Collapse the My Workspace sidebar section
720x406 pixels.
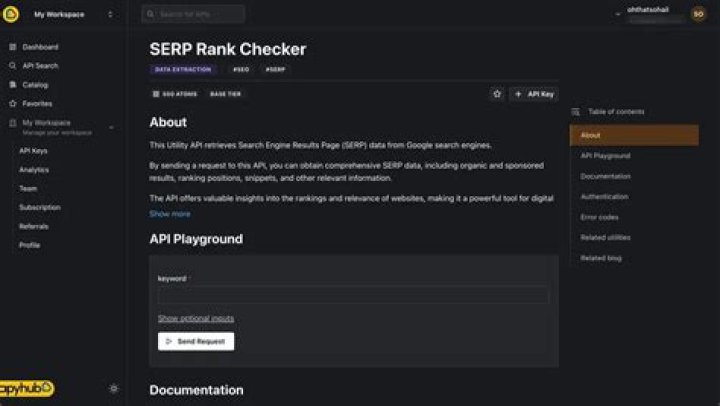point(111,127)
